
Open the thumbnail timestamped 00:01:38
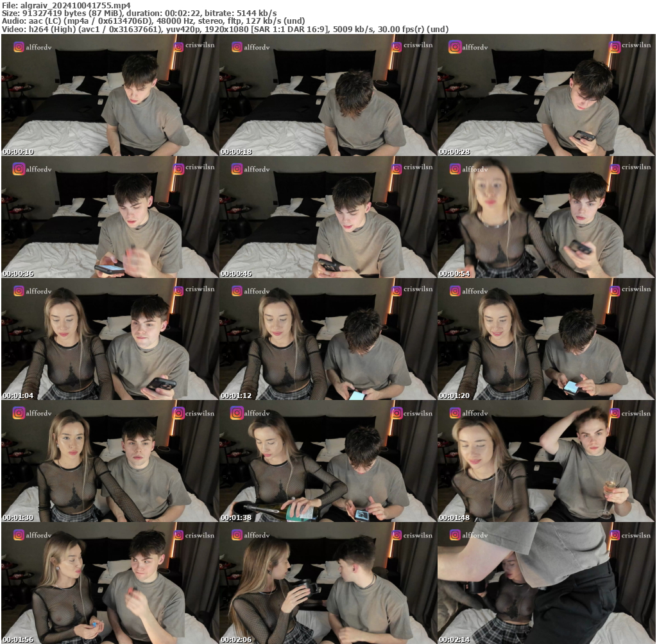coord(328,461)
